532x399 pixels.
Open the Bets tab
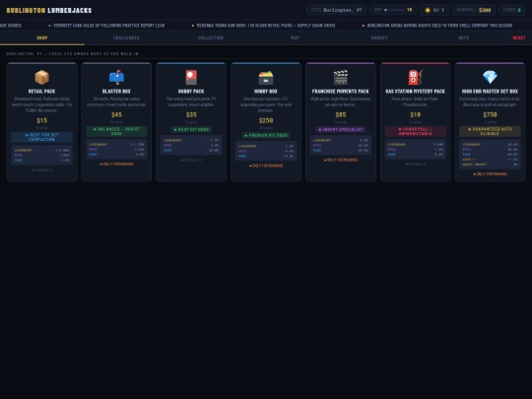click(464, 37)
